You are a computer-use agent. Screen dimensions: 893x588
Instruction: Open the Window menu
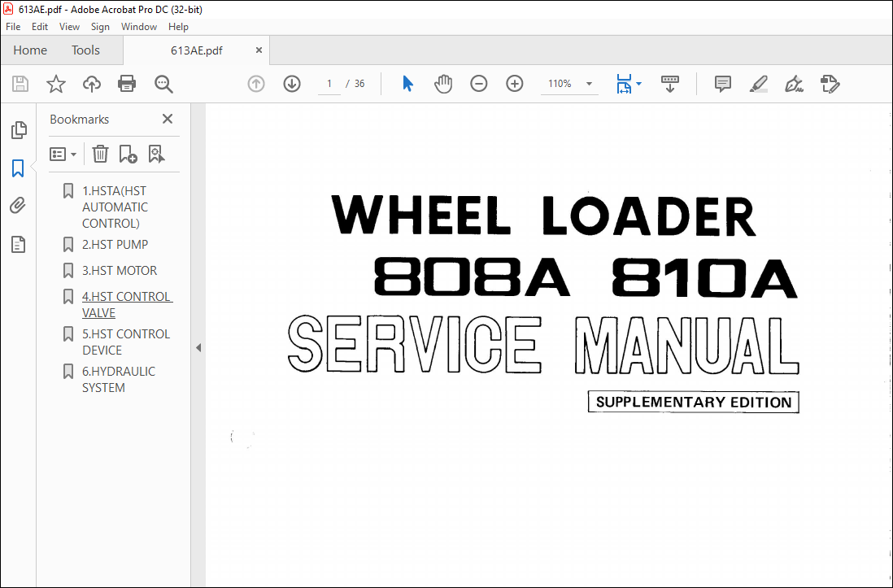(139, 27)
